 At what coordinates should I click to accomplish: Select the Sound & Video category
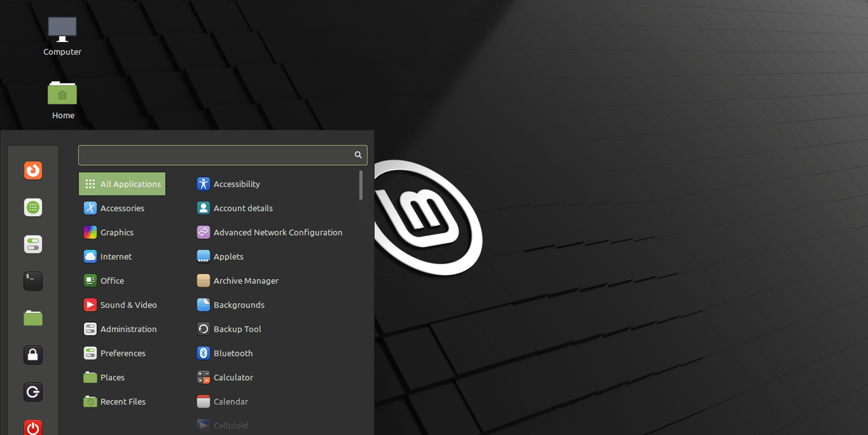[122, 305]
